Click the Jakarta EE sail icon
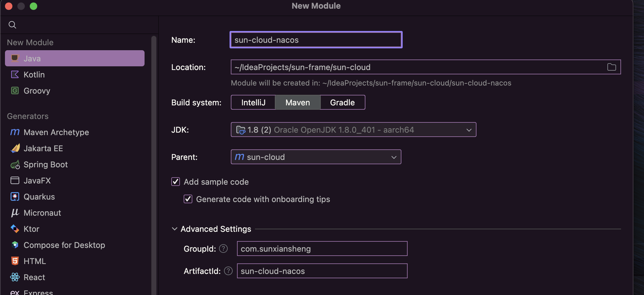 click(15, 148)
